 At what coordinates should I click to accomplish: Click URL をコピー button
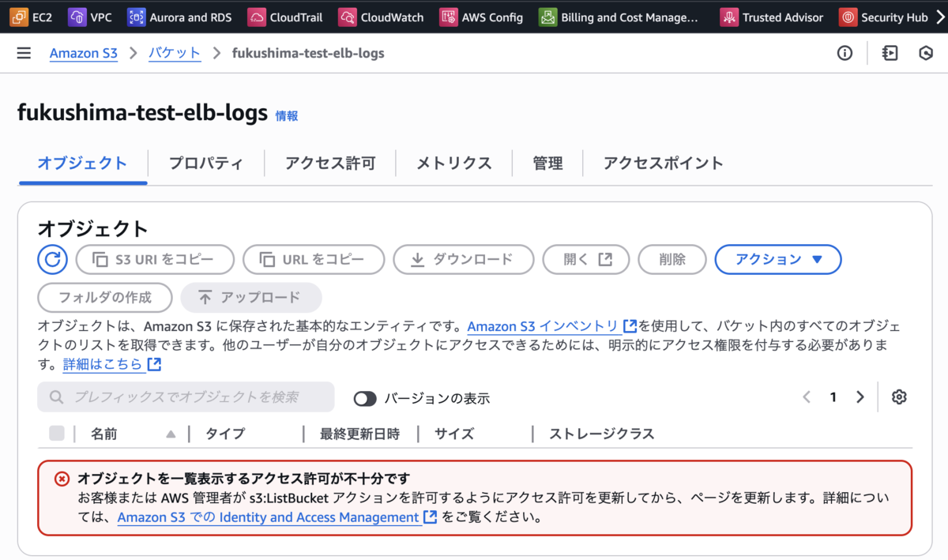coord(314,259)
